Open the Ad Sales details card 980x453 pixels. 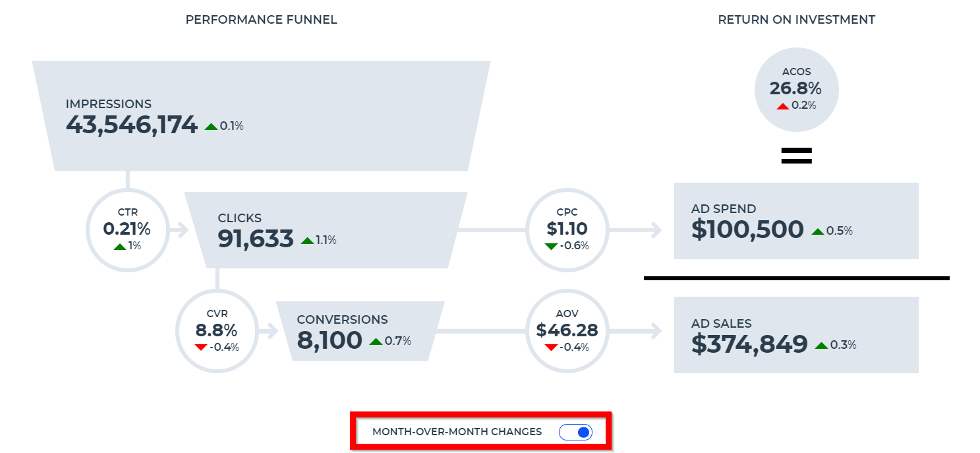(x=795, y=334)
